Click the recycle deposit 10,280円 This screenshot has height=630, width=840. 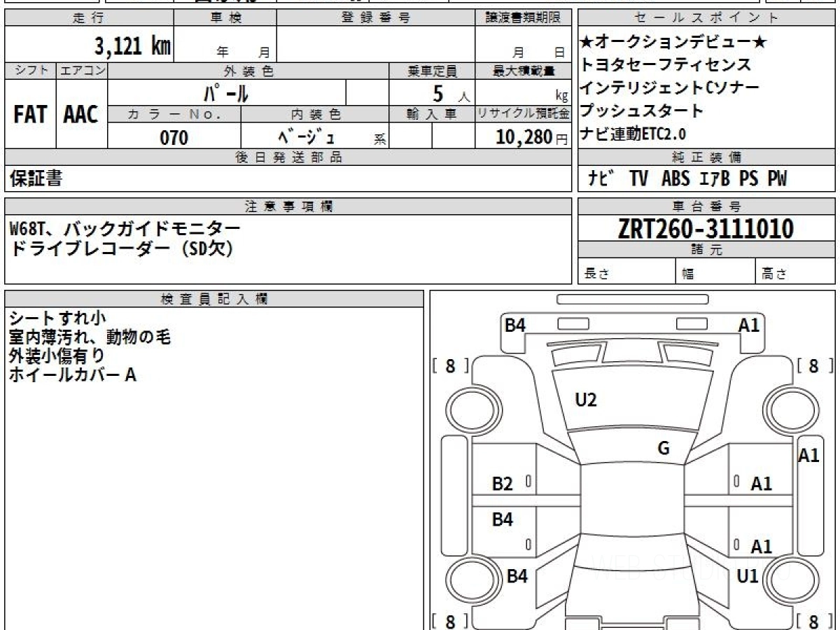pyautogui.click(x=533, y=137)
